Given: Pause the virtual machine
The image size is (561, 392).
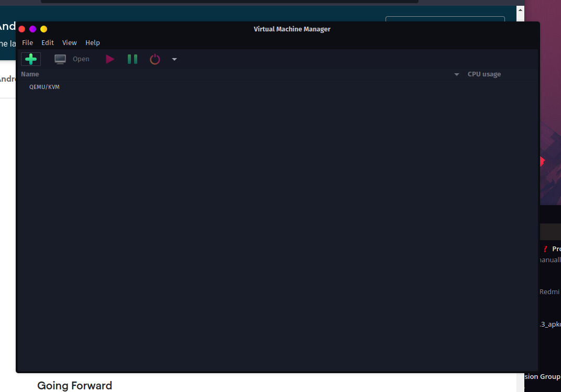Looking at the screenshot, I should coord(133,59).
